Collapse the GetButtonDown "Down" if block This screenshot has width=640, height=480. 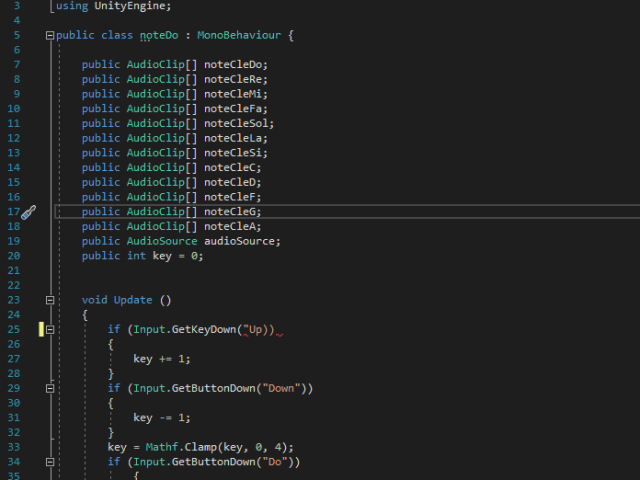pyautogui.click(x=50, y=388)
